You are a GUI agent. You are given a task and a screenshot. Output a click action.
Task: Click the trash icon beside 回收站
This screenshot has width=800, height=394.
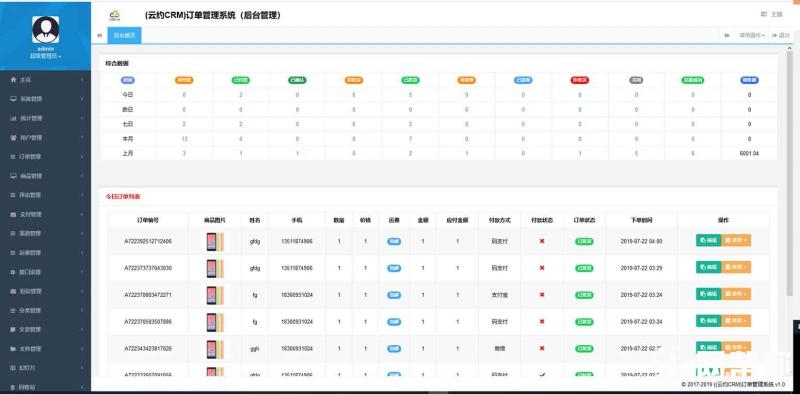pos(13,387)
